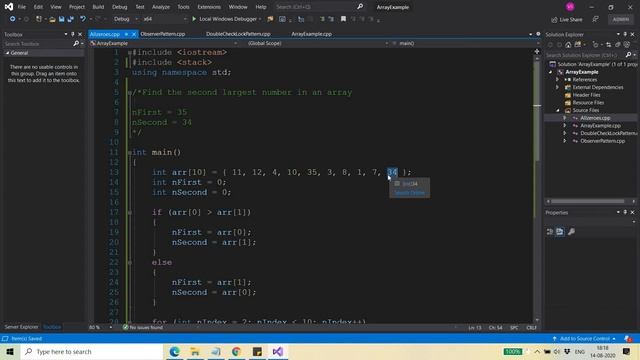Click the Solution Explorer Home icon
The image size is (640, 360).
[568, 45]
